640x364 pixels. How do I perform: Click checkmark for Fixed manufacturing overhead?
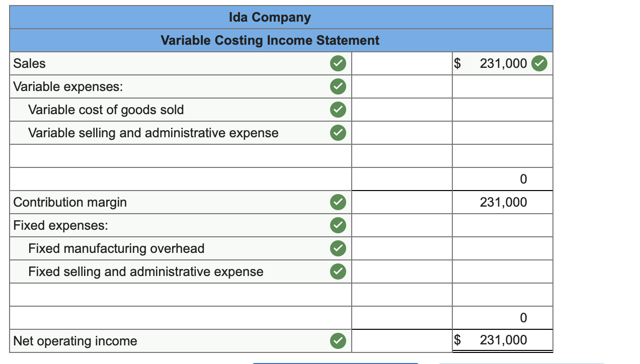pos(338,249)
